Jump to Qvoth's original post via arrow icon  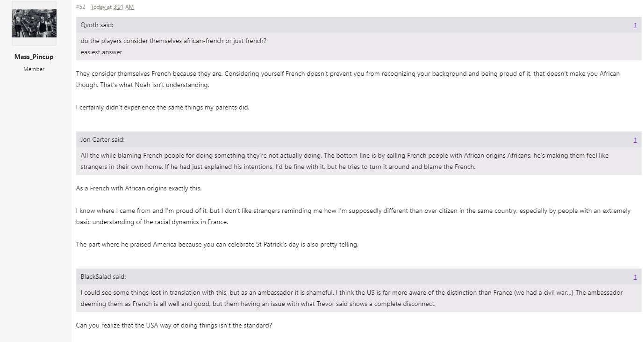(x=635, y=25)
